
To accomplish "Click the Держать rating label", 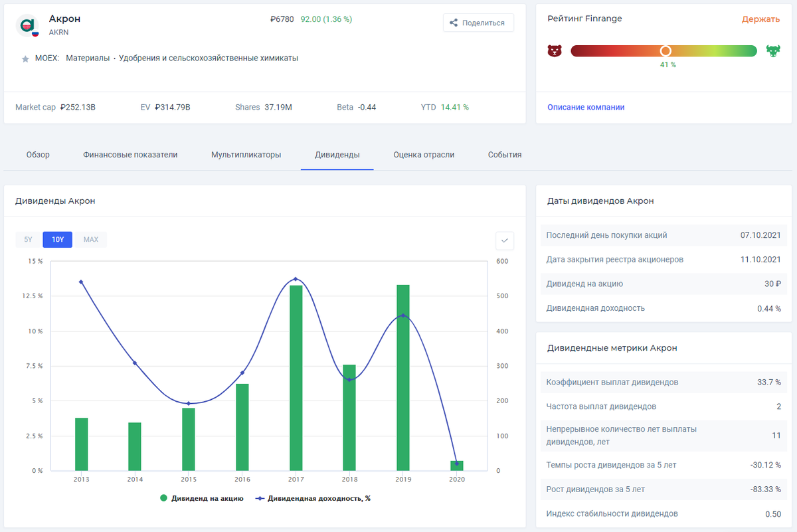I will [760, 19].
